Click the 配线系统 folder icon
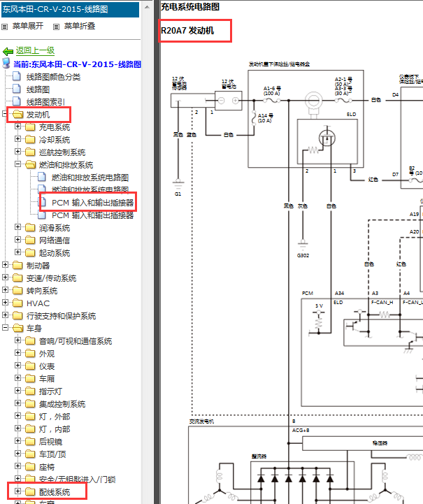 click(30, 492)
